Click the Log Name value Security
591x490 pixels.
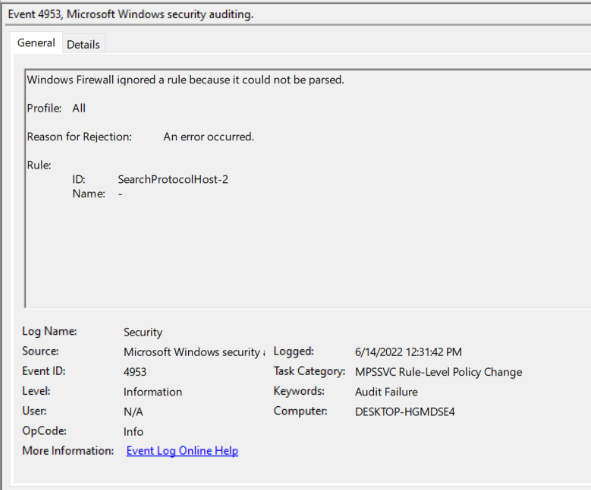pyautogui.click(x=143, y=332)
